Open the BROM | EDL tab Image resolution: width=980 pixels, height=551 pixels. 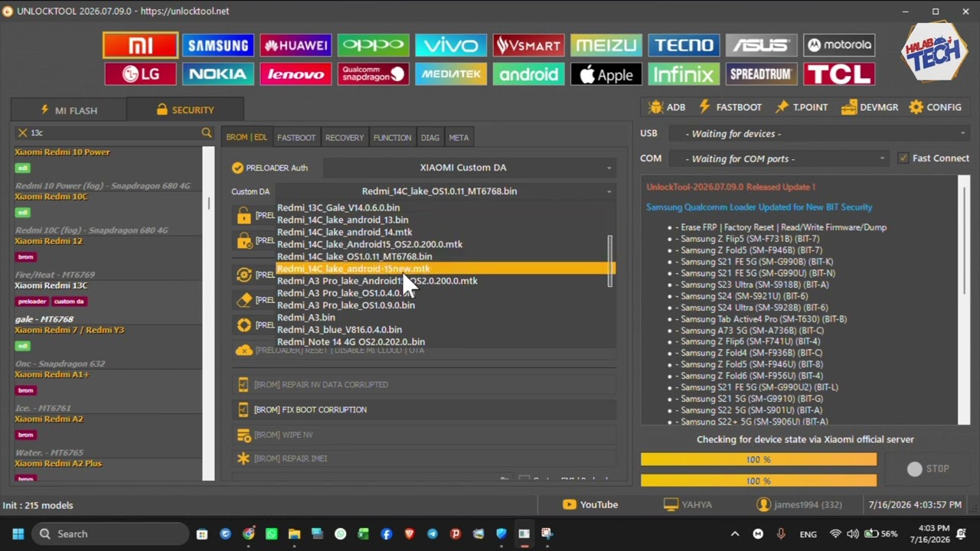247,138
